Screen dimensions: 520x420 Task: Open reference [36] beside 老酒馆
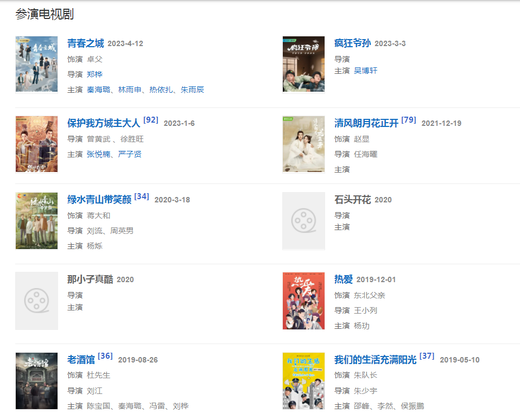click(105, 356)
